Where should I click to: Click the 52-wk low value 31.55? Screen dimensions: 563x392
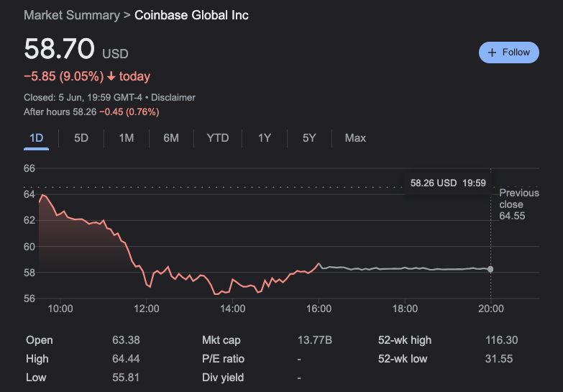click(499, 359)
